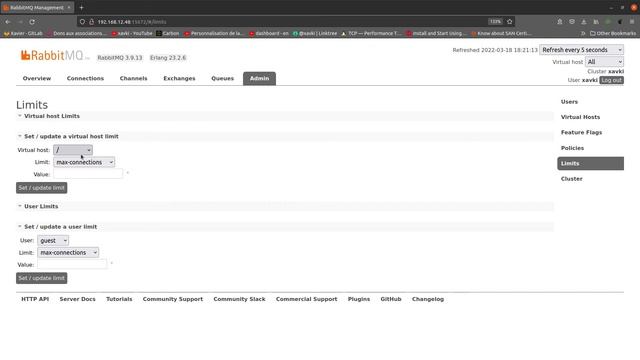Open the HTTP API footer link
This screenshot has width=640, height=360.
pyautogui.click(x=35, y=299)
